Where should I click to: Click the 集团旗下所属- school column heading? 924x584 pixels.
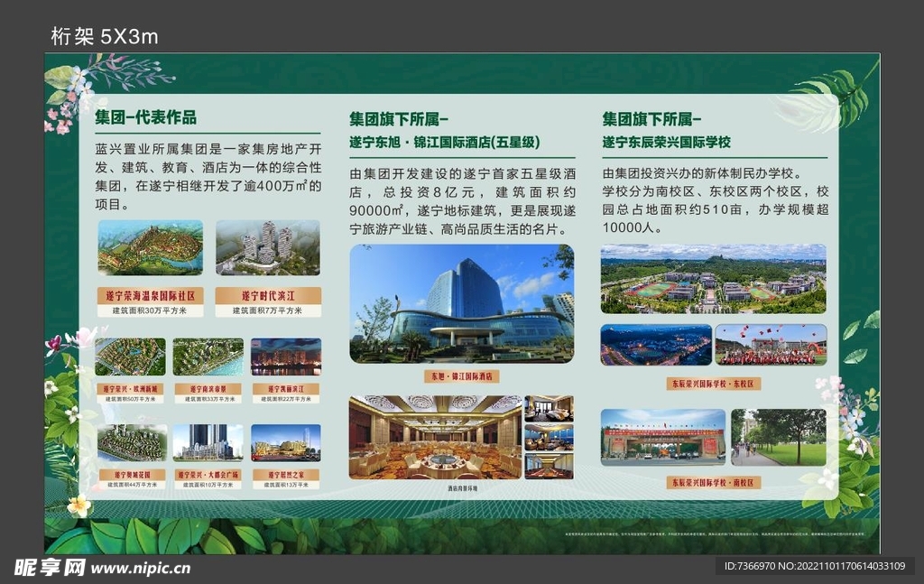[x=651, y=120]
